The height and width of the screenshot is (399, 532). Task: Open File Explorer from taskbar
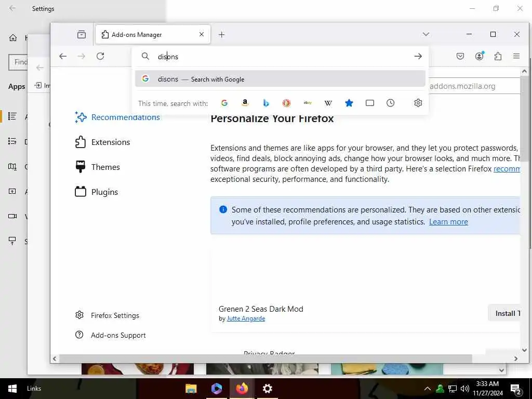click(191, 389)
